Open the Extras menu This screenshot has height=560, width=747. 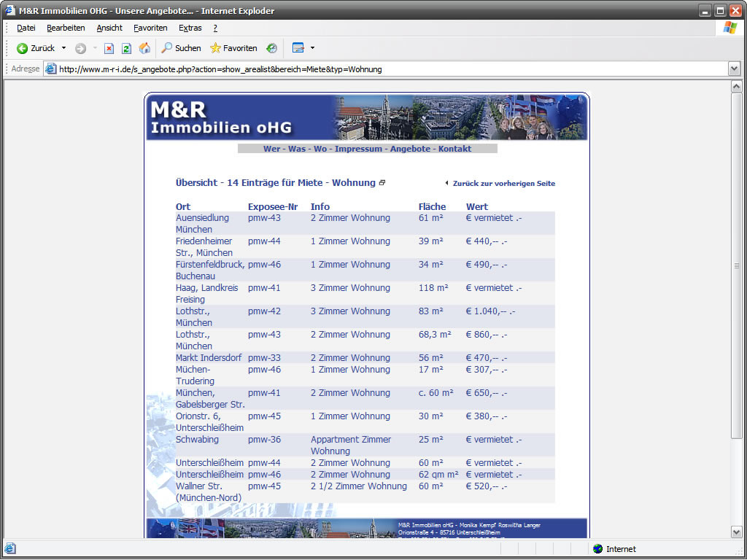click(190, 28)
